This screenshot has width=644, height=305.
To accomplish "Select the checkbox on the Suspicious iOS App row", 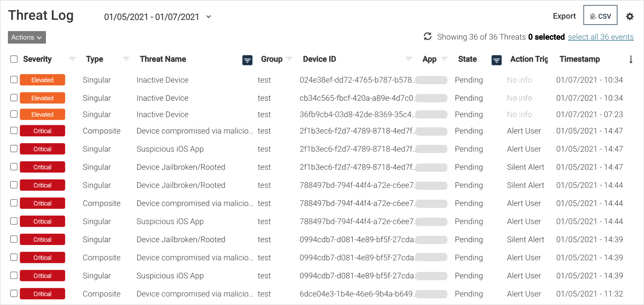I will point(14,149).
